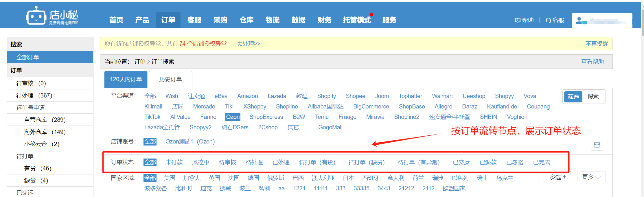Viewport: 644px width, 197px height.
Task: Filter order status 已完成
Action: (542, 162)
